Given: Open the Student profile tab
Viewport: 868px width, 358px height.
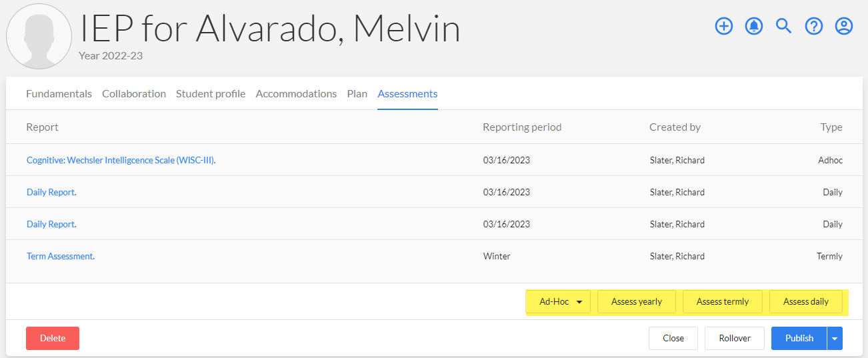Looking at the screenshot, I should (211, 94).
